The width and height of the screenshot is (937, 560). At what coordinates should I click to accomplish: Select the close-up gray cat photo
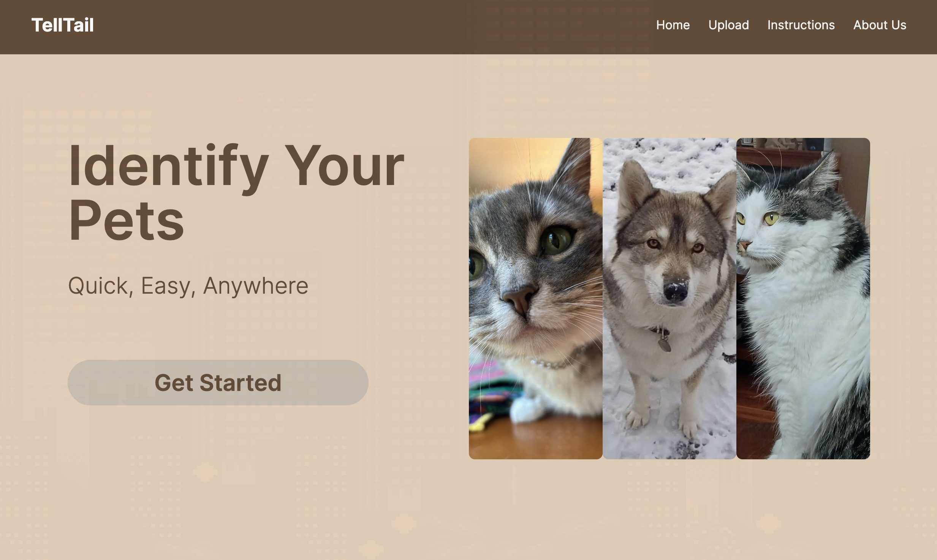(536, 299)
